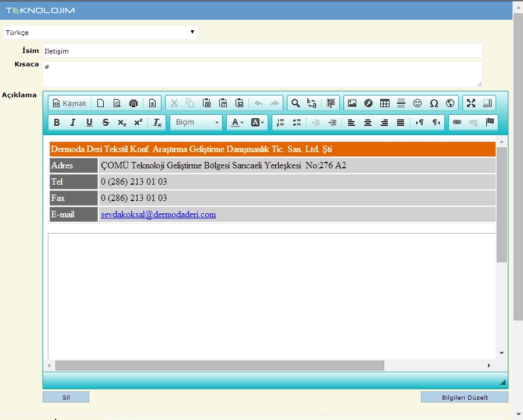Toggle superscript formatting
523x420 pixels.
pyautogui.click(x=138, y=122)
